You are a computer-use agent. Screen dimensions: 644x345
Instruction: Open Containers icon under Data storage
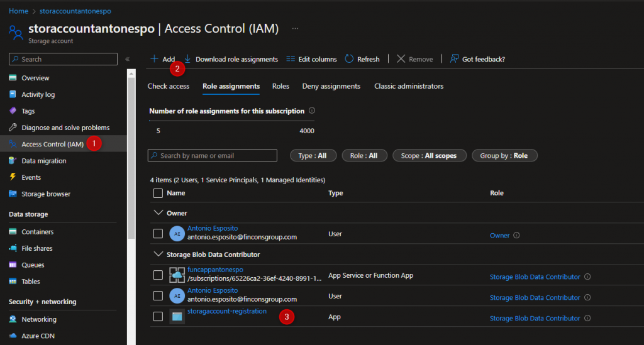tap(13, 232)
